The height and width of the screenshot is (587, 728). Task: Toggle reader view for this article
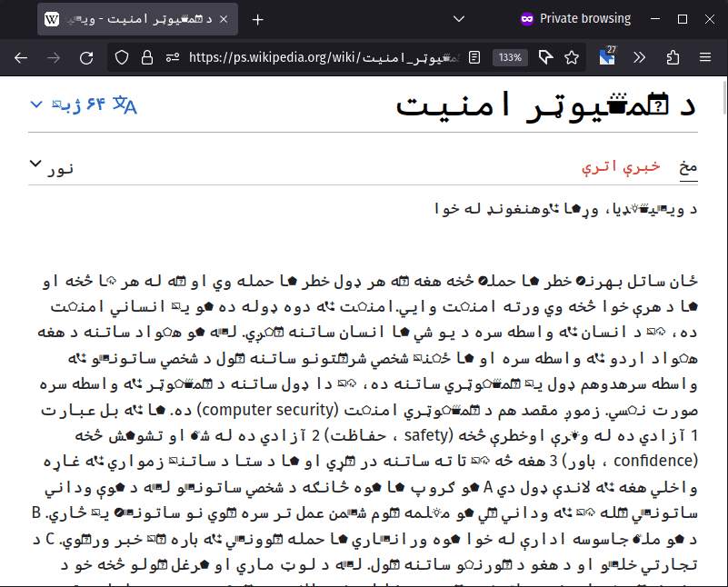tap(474, 57)
